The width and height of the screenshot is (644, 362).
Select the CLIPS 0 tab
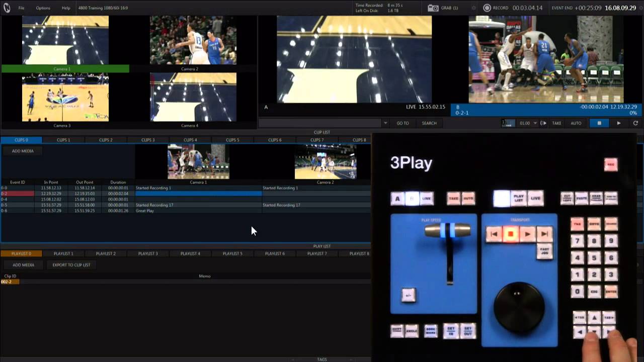(x=21, y=140)
